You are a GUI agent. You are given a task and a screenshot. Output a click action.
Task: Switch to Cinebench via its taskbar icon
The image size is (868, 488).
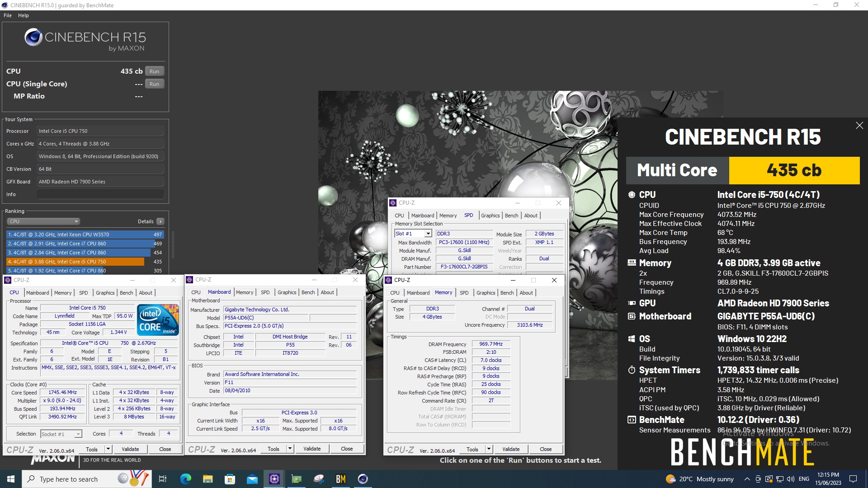[x=363, y=479]
